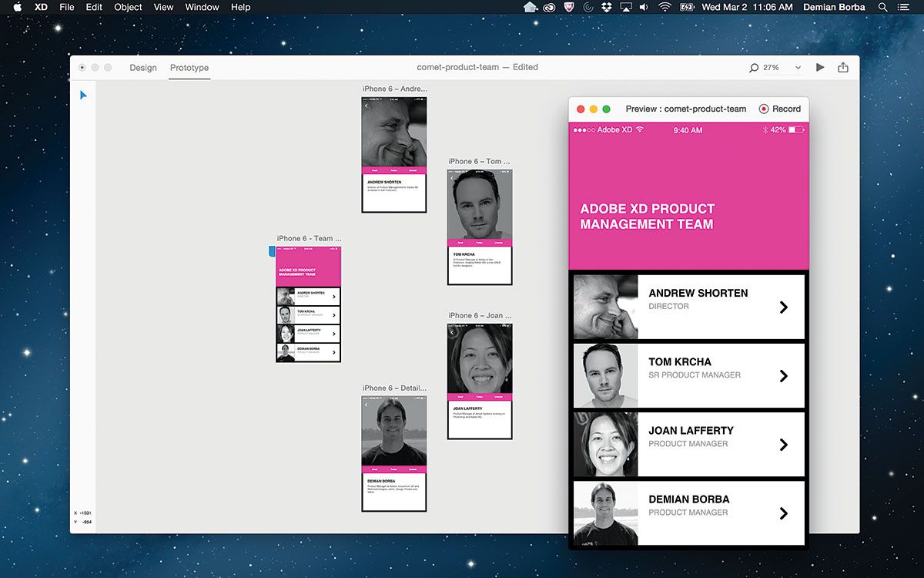Viewport: 924px width, 578px height.
Task: Click the share icon in the top toolbar
Action: (842, 67)
